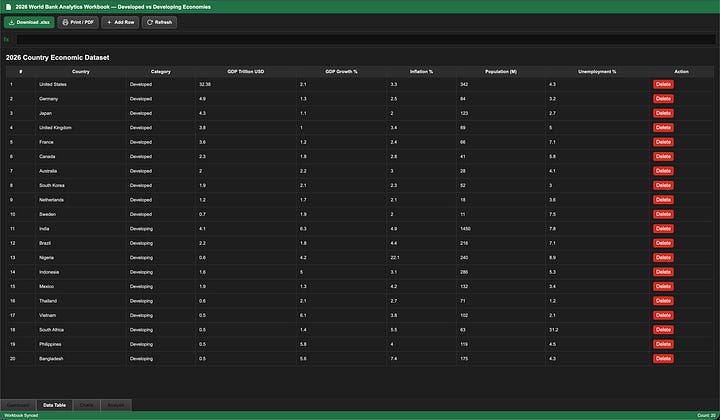This screenshot has width=720, height=420.
Task: Click the formula bar input field
Action: pos(366,39)
